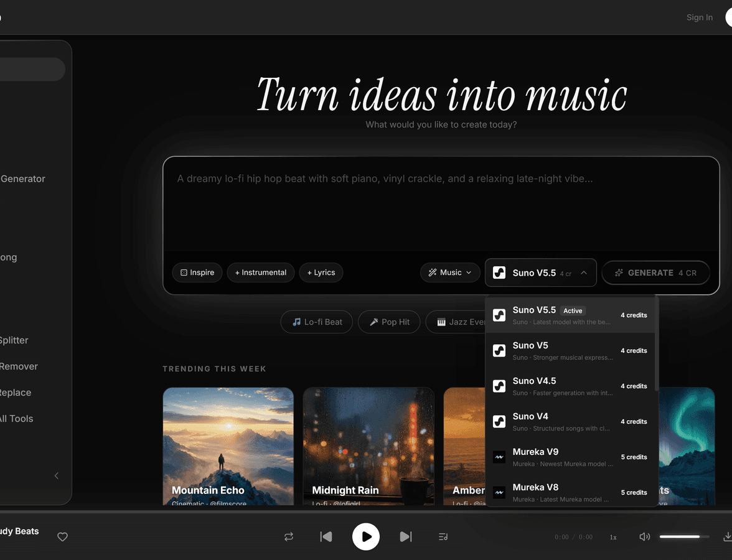The width and height of the screenshot is (732, 560).
Task: Click the track progress bar
Action: tap(366, 512)
